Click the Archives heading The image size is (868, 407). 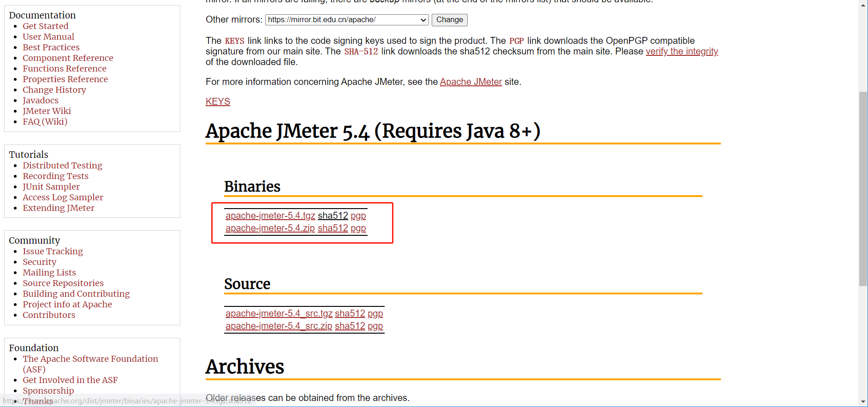coord(245,367)
